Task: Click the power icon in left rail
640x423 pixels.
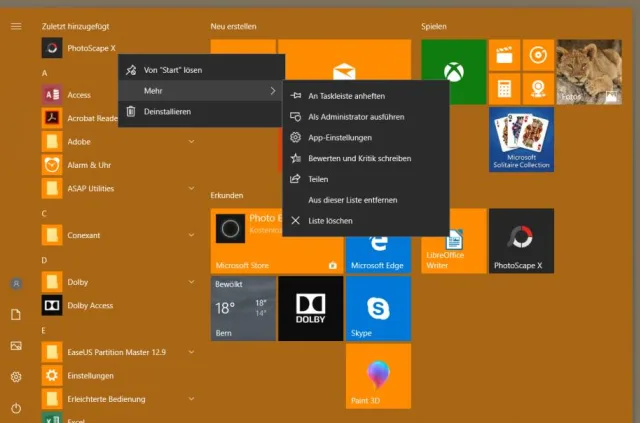Action: (x=16, y=408)
